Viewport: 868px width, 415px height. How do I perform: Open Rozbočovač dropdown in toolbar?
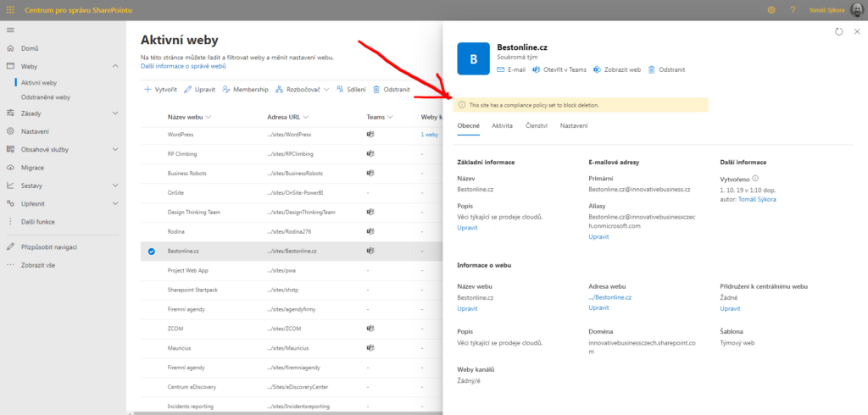point(302,90)
